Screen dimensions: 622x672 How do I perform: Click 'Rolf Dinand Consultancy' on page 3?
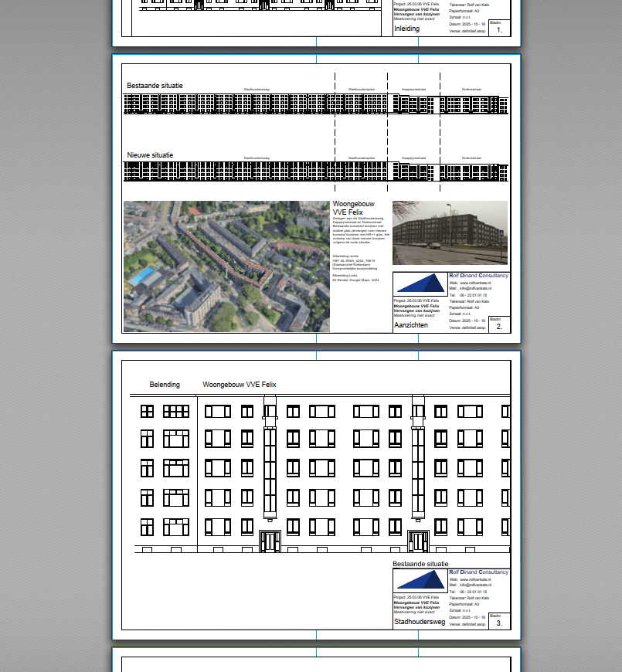click(x=479, y=572)
